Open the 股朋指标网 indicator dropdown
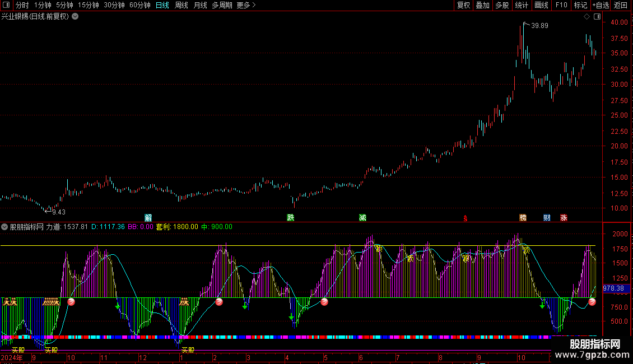The height and width of the screenshot is (364, 633). tap(4, 227)
